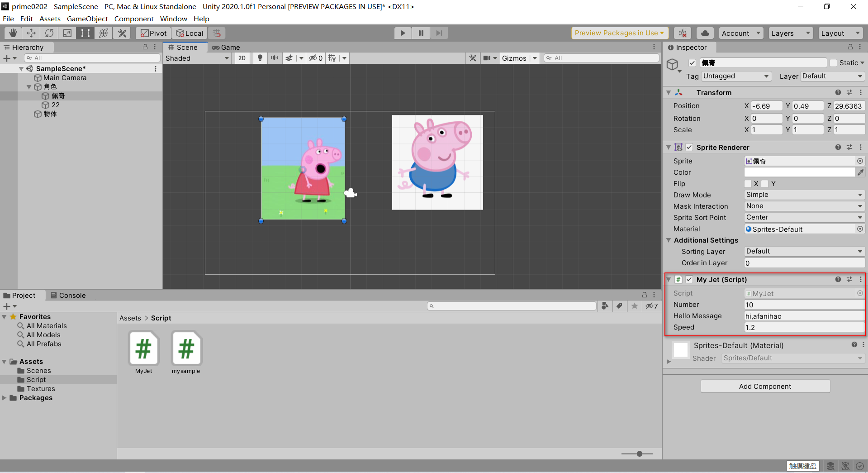The height and width of the screenshot is (473, 868).
Task: Open the Window menu
Action: (x=173, y=19)
